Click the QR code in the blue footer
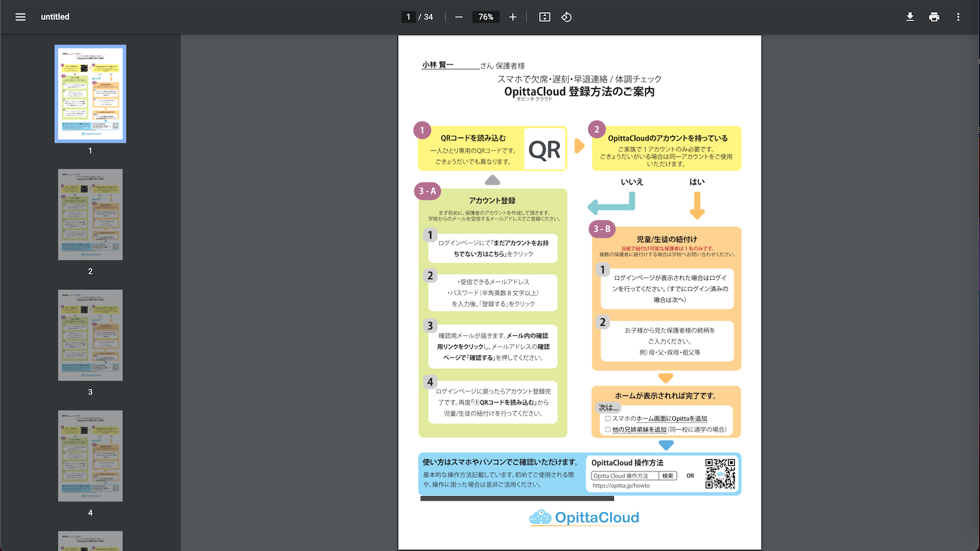 (x=720, y=473)
